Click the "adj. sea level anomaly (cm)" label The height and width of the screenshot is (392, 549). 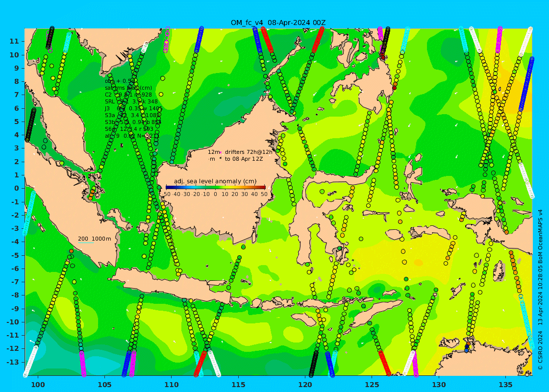(x=215, y=181)
